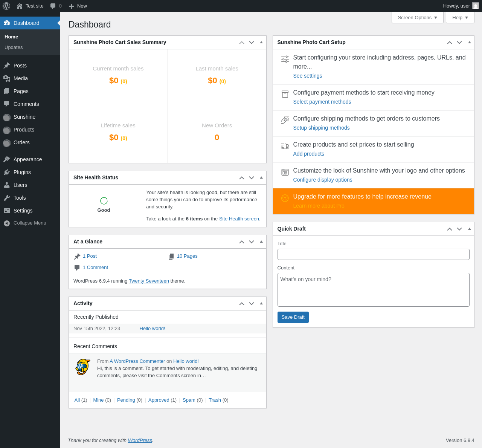
Task: Open Tools wrench icon in sidebar
Action: [7, 198]
